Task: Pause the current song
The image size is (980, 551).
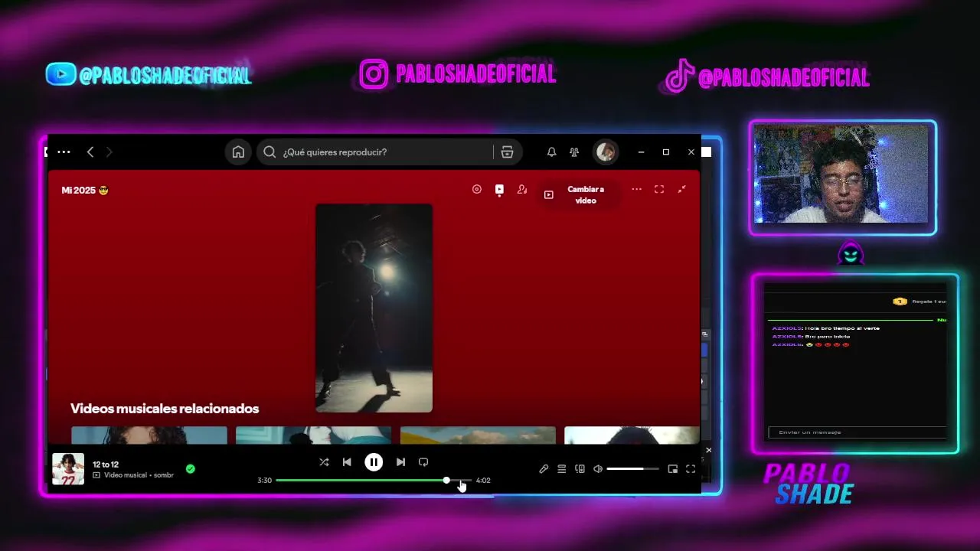Action: 374,462
